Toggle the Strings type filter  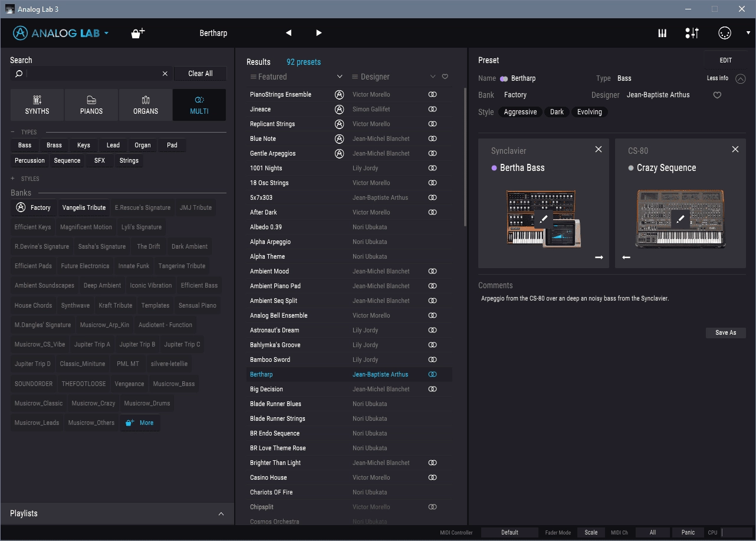pos(129,160)
